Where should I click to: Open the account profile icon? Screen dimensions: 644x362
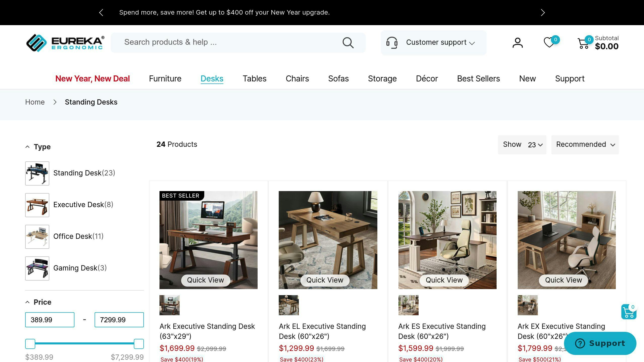click(518, 42)
